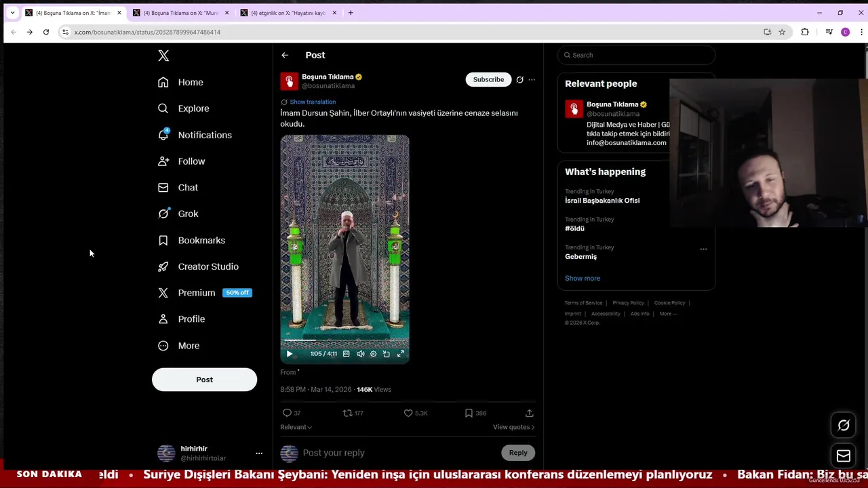Open View quotes link
Viewport: 868px width, 488px height.
click(514, 427)
